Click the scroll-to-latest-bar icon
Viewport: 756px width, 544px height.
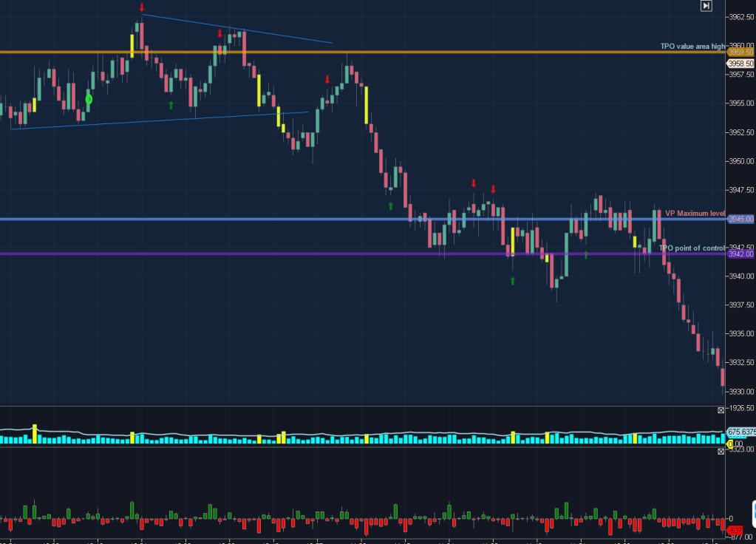(706, 6)
